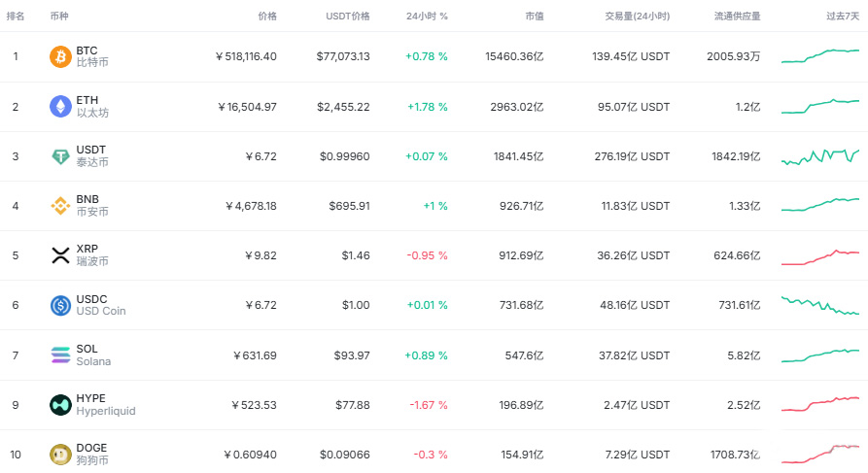This screenshot has width=868, height=473.
Task: Open USDT 7-day sparkline chart
Action: click(x=820, y=156)
